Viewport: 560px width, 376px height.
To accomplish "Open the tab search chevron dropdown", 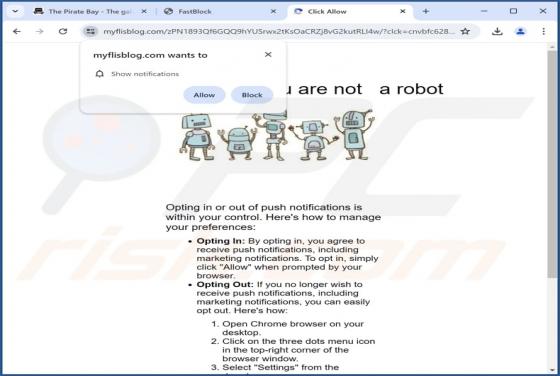I will tap(15, 11).
